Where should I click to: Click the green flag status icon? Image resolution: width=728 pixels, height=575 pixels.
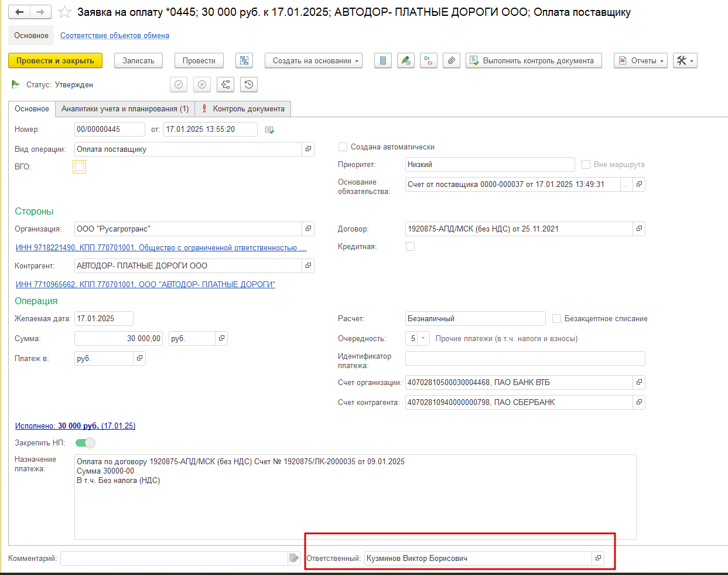(16, 84)
